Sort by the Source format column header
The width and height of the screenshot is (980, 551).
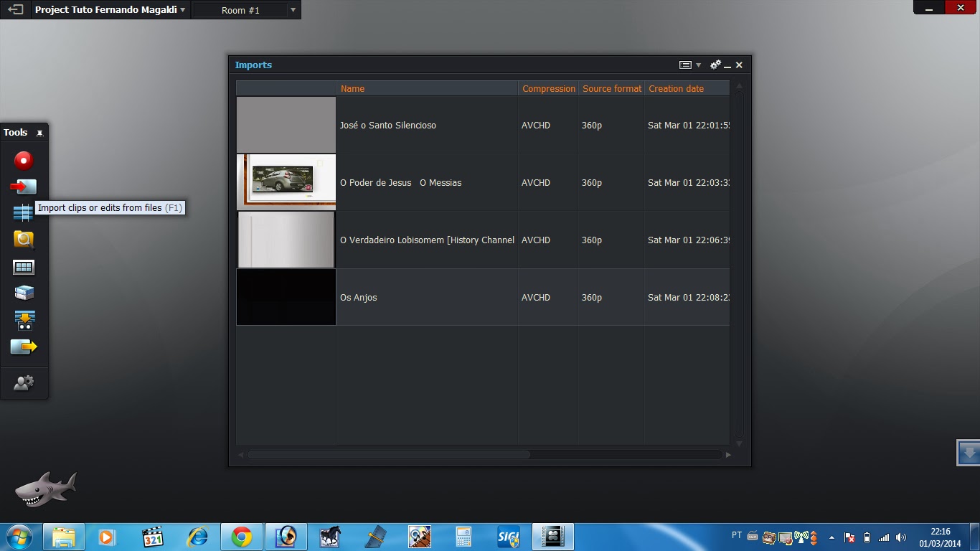(x=612, y=89)
